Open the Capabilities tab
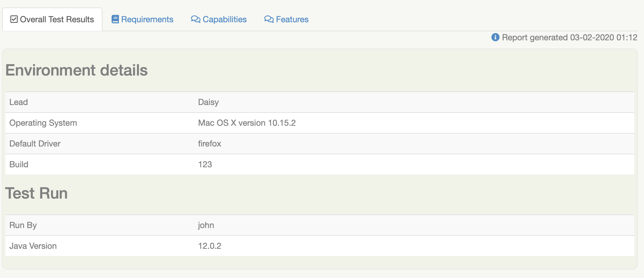644x278 pixels. [x=224, y=19]
